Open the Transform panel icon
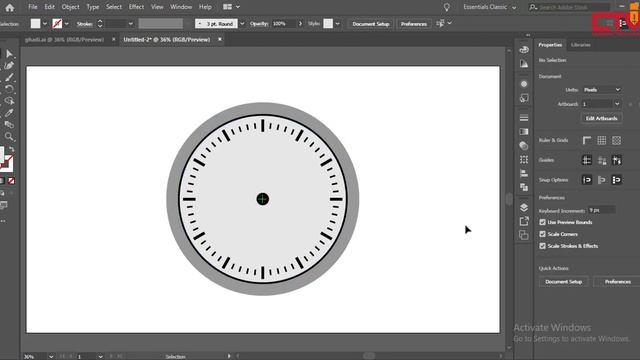The height and width of the screenshot is (360, 640). 524,160
